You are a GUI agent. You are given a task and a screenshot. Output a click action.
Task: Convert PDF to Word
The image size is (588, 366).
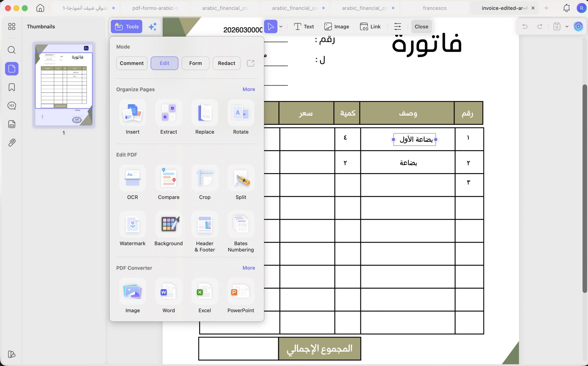click(x=169, y=296)
